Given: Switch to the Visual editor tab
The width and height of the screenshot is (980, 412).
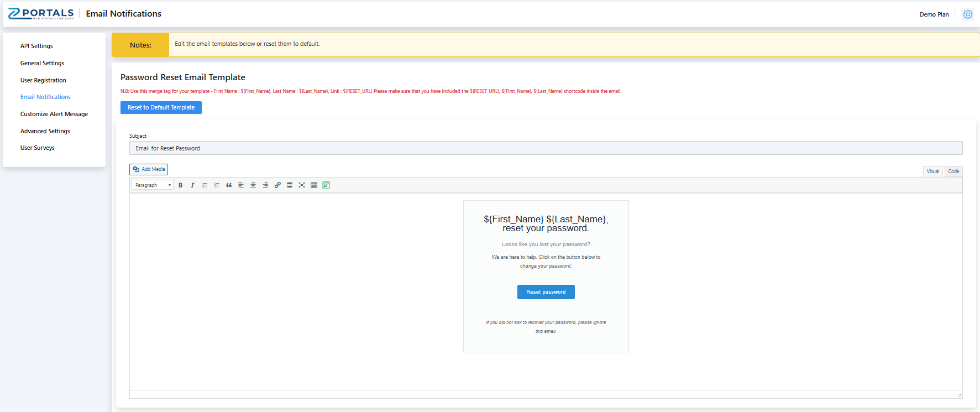Looking at the screenshot, I should 933,171.
